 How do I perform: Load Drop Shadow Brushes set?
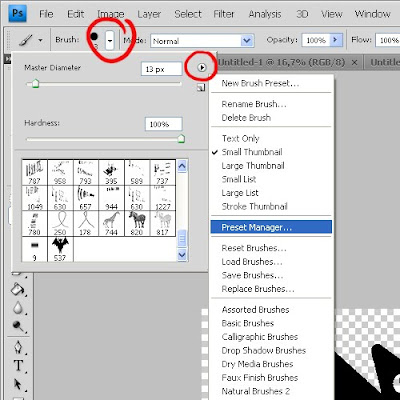point(271,351)
